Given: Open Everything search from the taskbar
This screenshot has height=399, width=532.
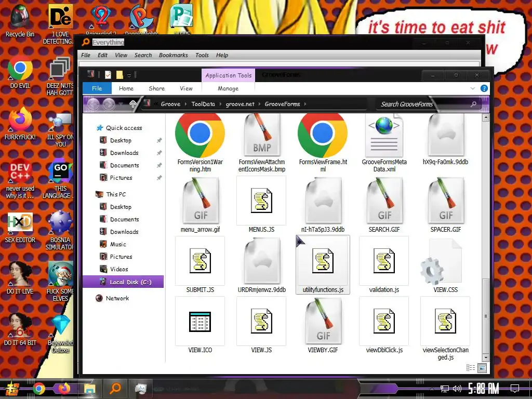Looking at the screenshot, I should 115,388.
